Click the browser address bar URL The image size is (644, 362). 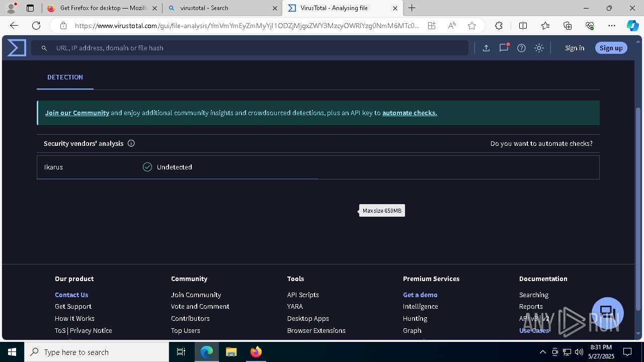(247, 26)
